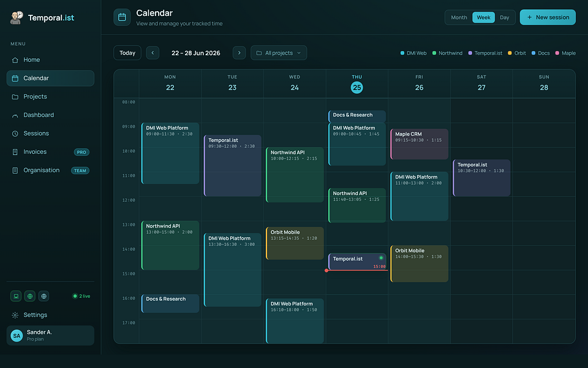Expand the All projects filter dropdown
This screenshot has width=588, height=368.
279,53
